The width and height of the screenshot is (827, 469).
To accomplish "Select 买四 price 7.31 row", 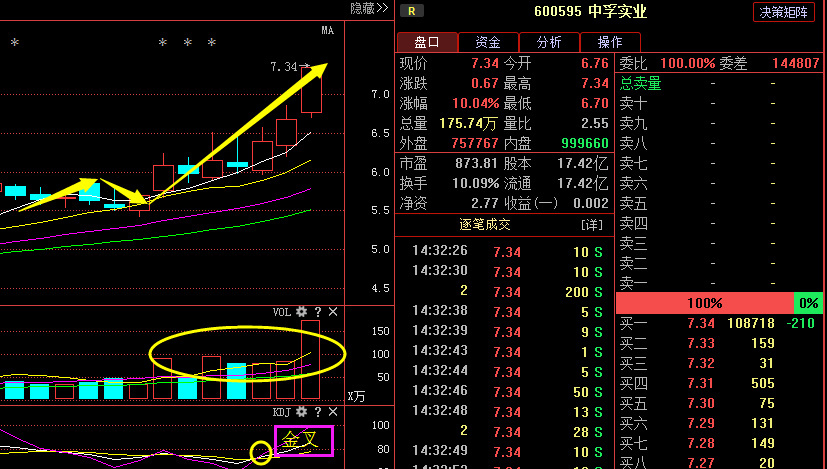I will click(719, 383).
